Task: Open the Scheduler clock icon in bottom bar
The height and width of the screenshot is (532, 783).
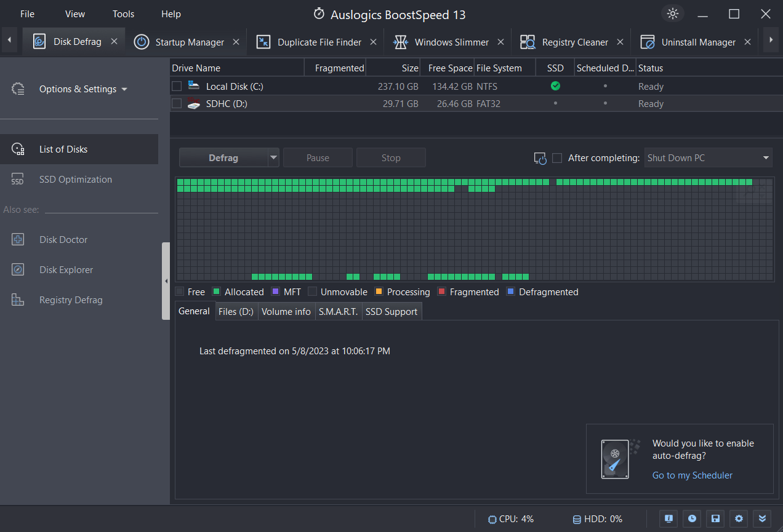Action: click(691, 518)
